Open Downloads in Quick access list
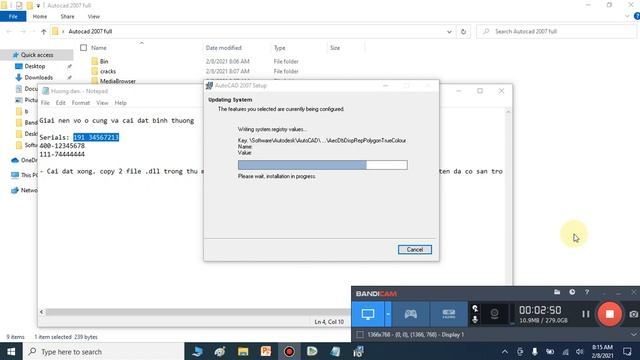Image resolution: width=640 pixels, height=360 pixels. (38, 77)
